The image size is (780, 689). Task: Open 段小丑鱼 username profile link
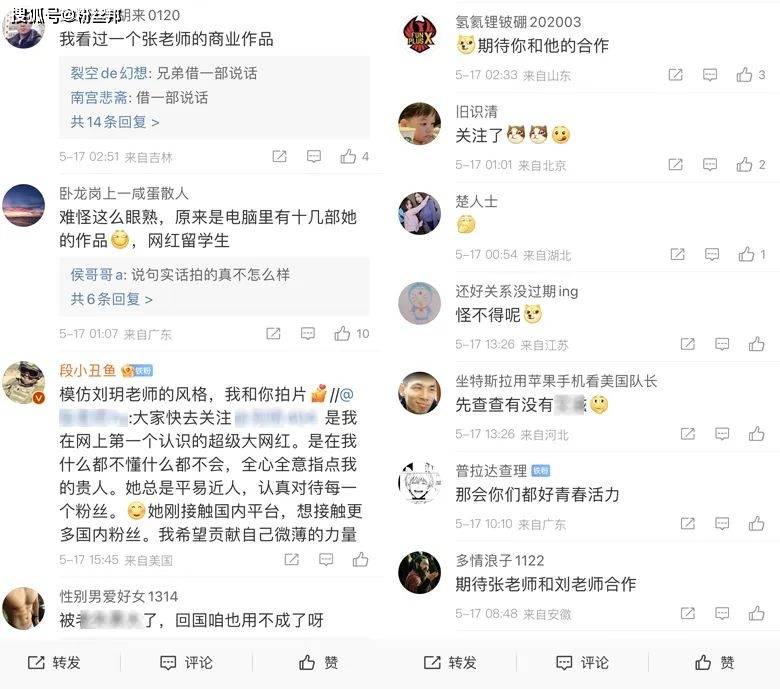pos(88,370)
